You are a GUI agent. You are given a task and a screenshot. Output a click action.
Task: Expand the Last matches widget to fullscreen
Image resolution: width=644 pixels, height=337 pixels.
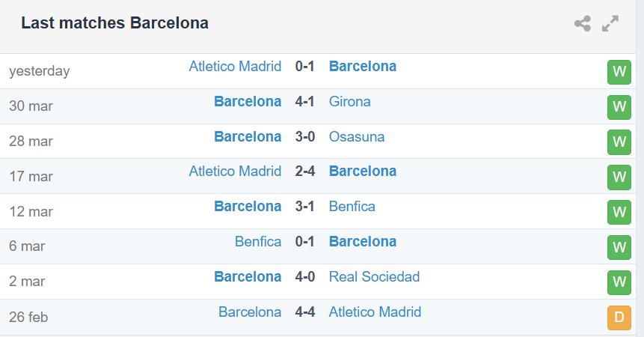[x=610, y=23]
